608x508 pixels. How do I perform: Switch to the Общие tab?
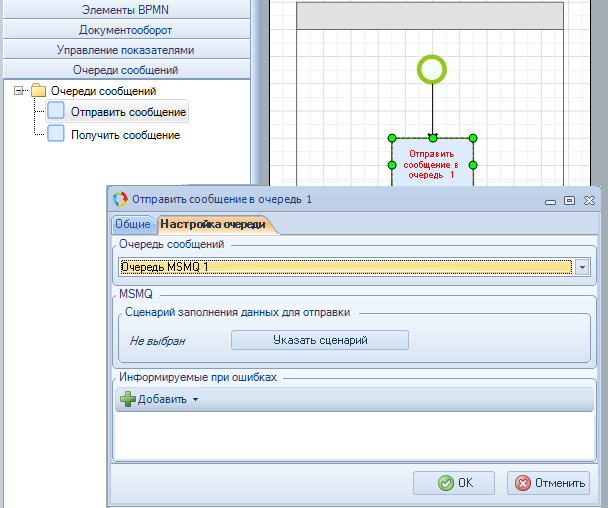(x=133, y=224)
